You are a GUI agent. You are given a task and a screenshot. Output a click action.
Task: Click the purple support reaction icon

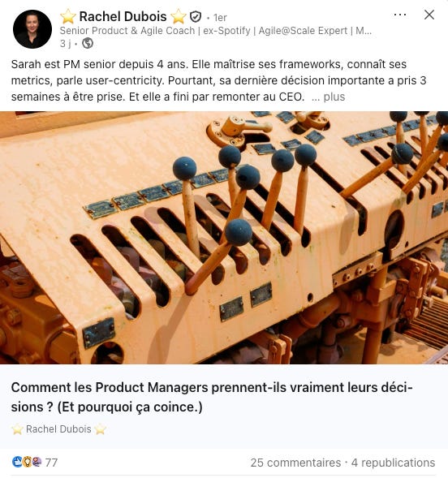(x=37, y=462)
